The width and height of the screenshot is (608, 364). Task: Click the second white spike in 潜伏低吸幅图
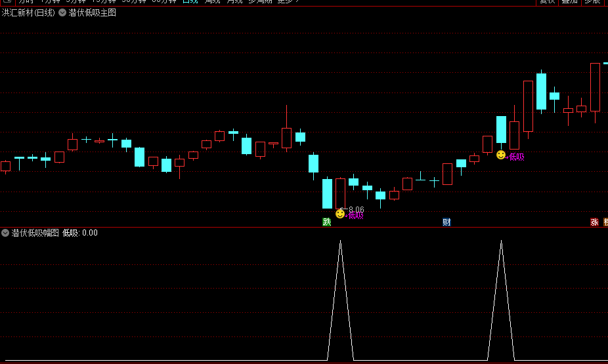click(x=501, y=300)
